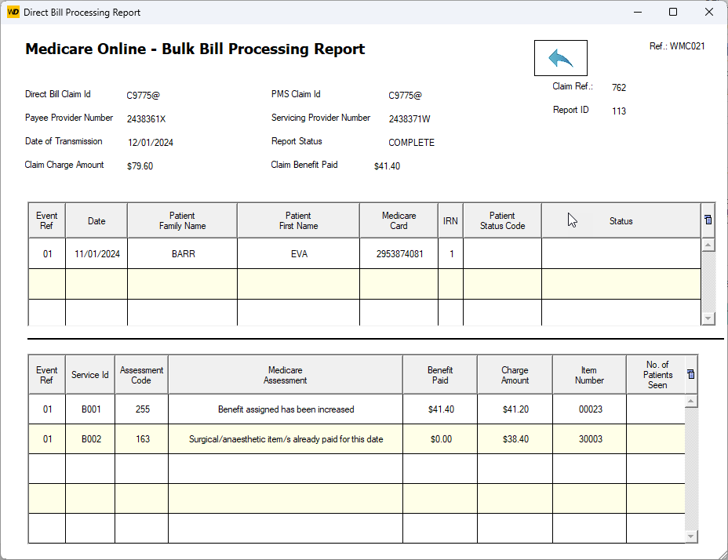728x560 pixels.
Task: Click the patient table scroll up arrow
Action: click(708, 245)
